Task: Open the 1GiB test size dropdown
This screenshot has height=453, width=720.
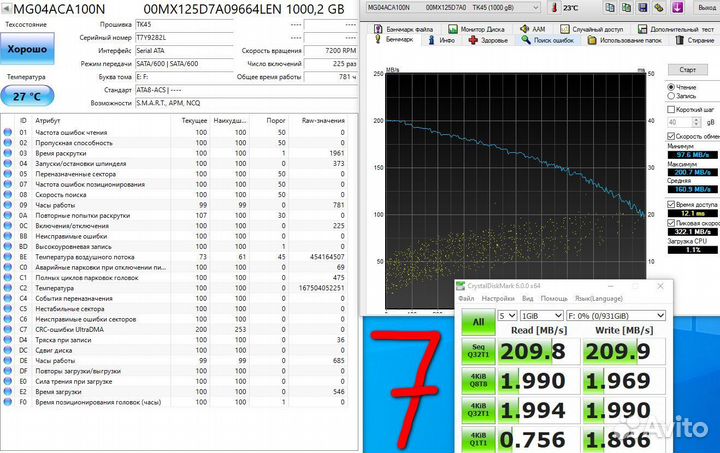Action: coord(542,316)
